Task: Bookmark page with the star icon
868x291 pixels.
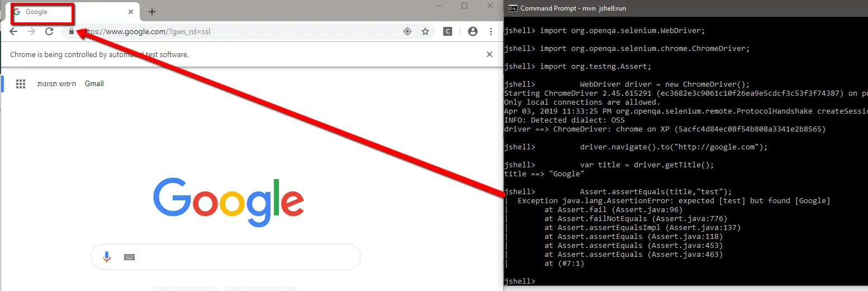Action: point(425,32)
